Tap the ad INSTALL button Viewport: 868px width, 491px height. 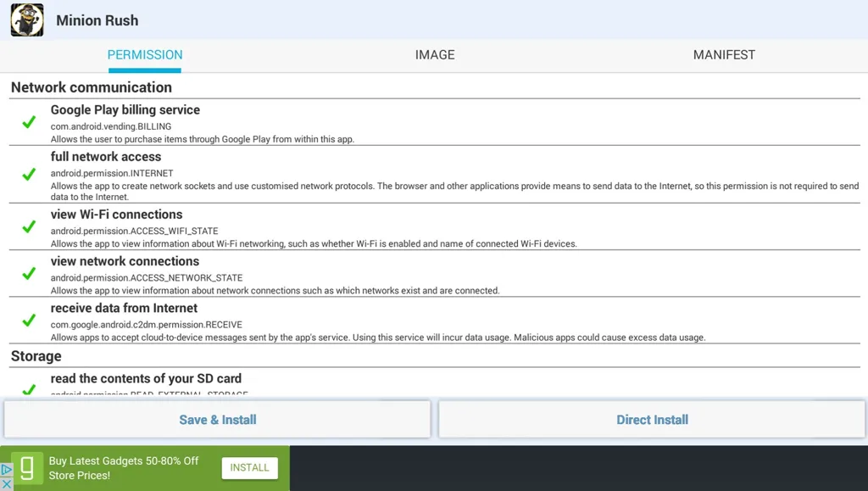click(x=250, y=468)
